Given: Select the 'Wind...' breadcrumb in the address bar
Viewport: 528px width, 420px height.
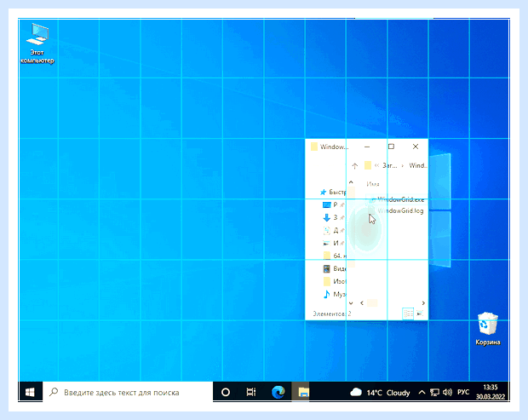Looking at the screenshot, I should pyautogui.click(x=418, y=165).
